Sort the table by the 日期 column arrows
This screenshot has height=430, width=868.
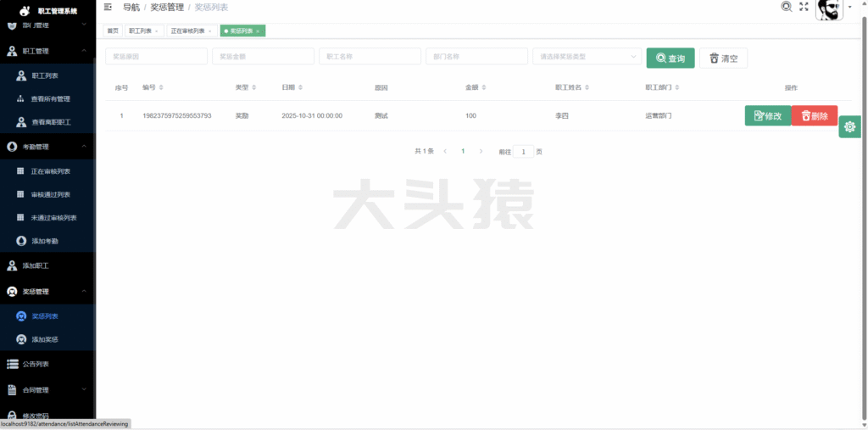300,87
